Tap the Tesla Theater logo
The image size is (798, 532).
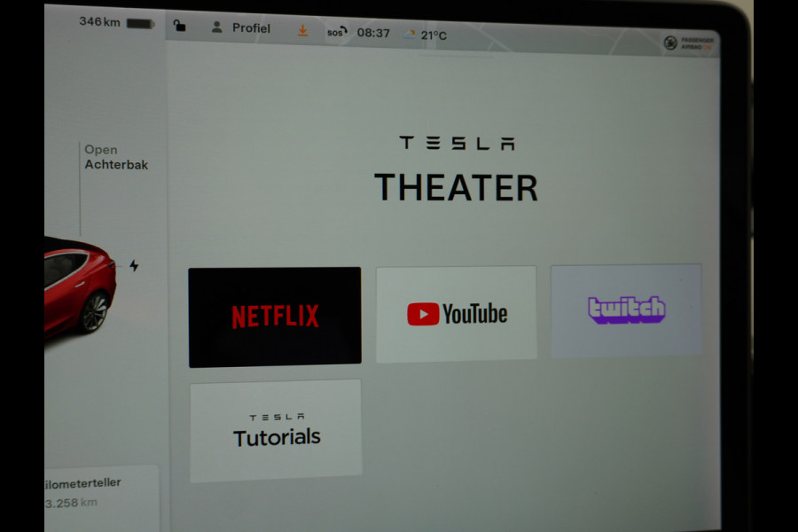[457, 143]
